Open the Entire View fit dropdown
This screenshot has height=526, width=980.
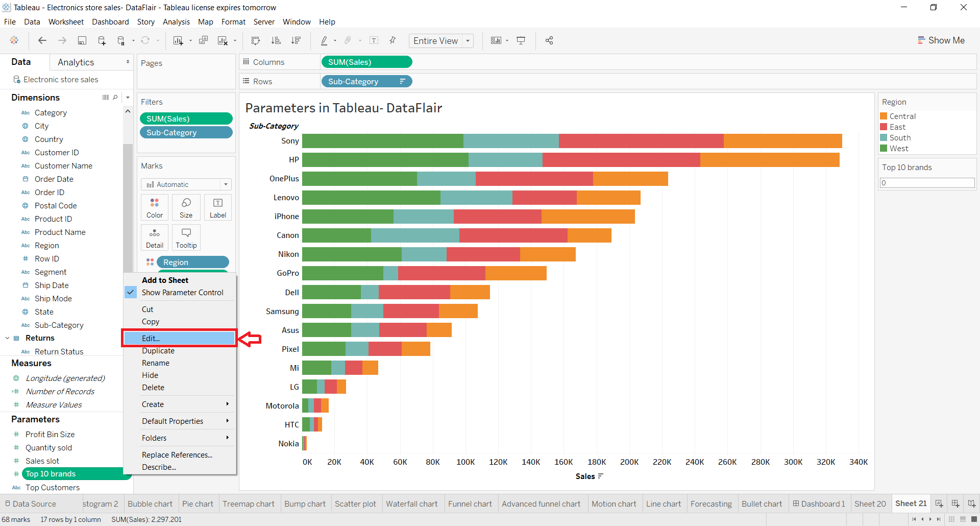tap(468, 40)
